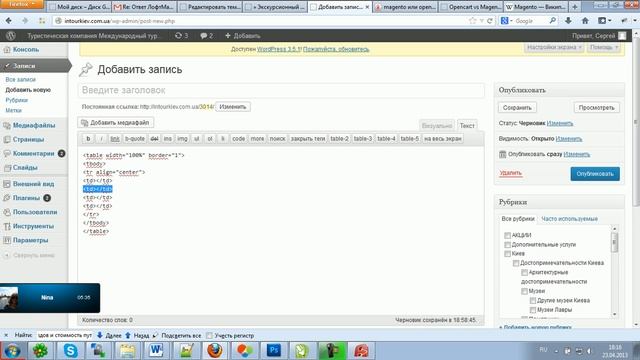This screenshot has height=360, width=640.
Task: Open Firefox menu button dropdown
Action: (x=21, y=4)
